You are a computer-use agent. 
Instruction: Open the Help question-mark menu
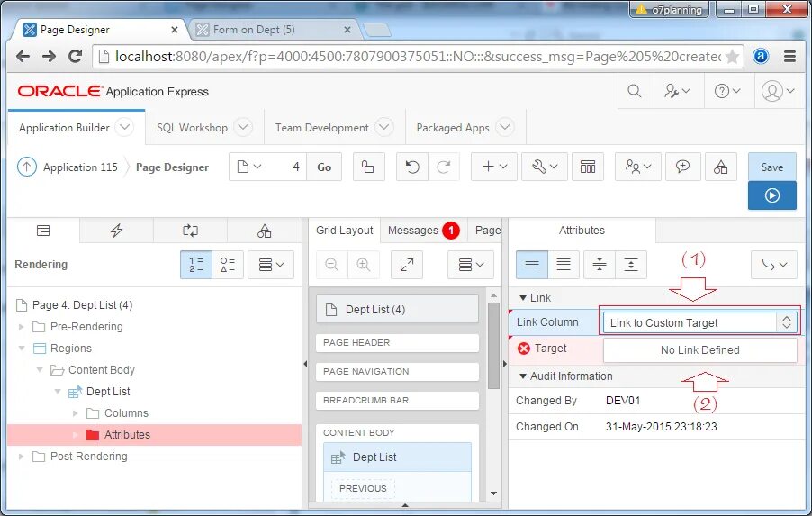click(727, 91)
